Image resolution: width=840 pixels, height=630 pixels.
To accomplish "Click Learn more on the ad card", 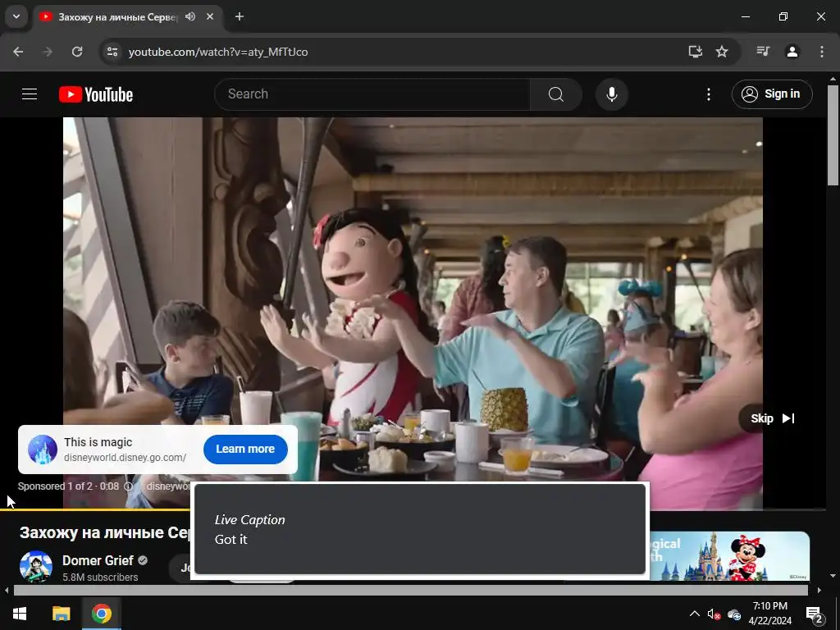I will tap(245, 449).
